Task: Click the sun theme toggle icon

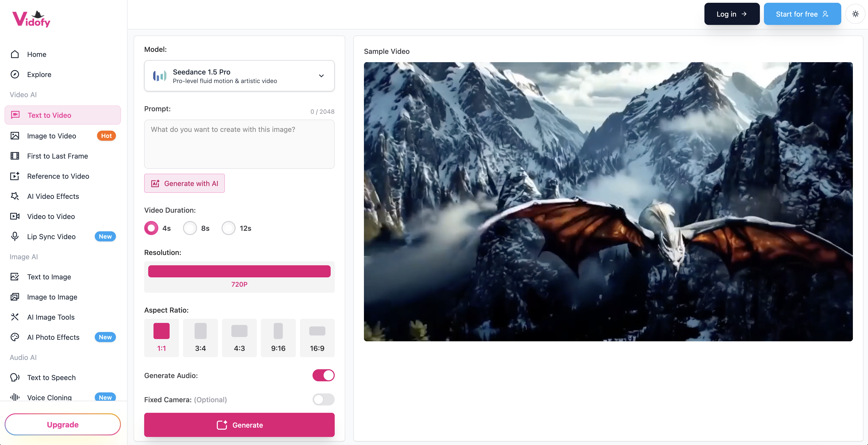Action: point(855,14)
